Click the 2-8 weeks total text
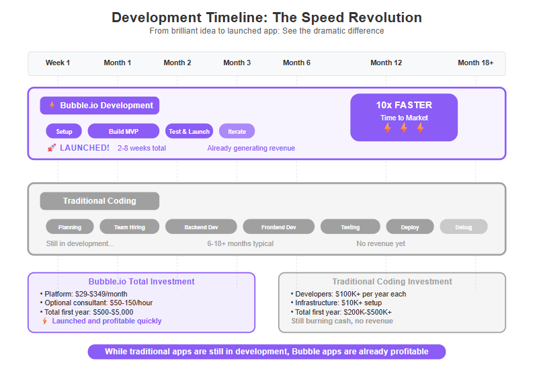Viewport: 535px width, 392px height. point(142,148)
